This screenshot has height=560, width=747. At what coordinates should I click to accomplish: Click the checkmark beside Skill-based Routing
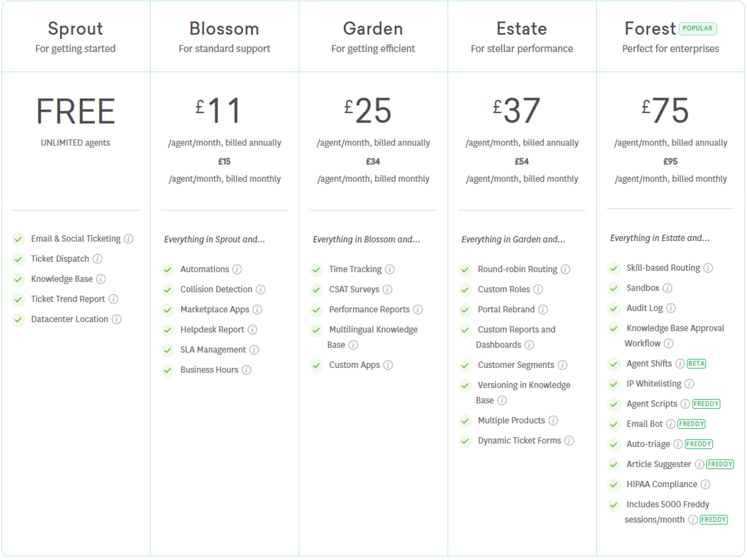pyautogui.click(x=614, y=268)
